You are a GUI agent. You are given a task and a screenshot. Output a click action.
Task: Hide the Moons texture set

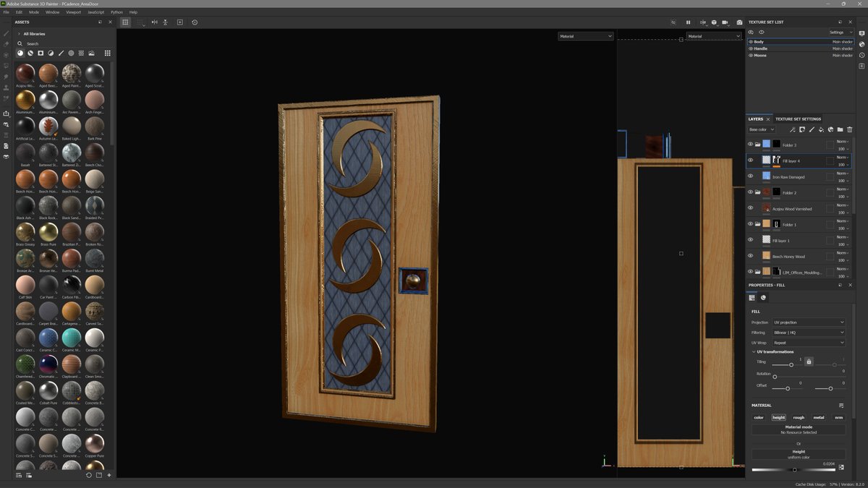pyautogui.click(x=750, y=55)
